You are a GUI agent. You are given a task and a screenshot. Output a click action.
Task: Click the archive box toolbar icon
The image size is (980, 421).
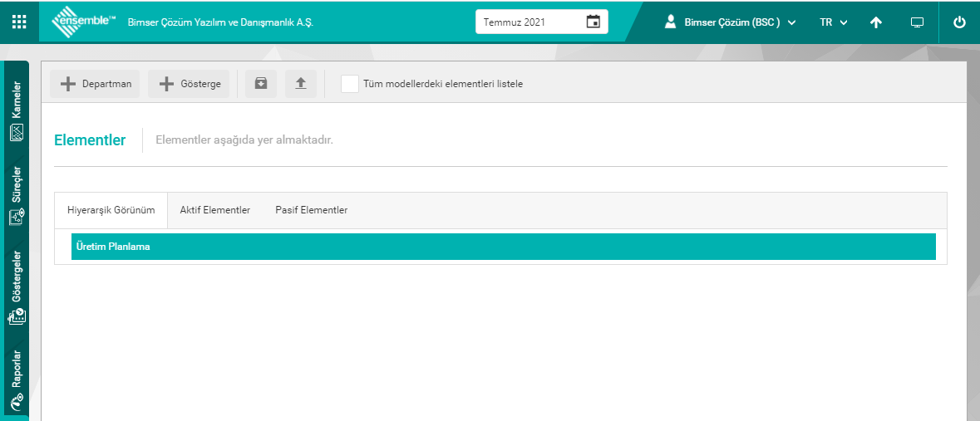(261, 84)
